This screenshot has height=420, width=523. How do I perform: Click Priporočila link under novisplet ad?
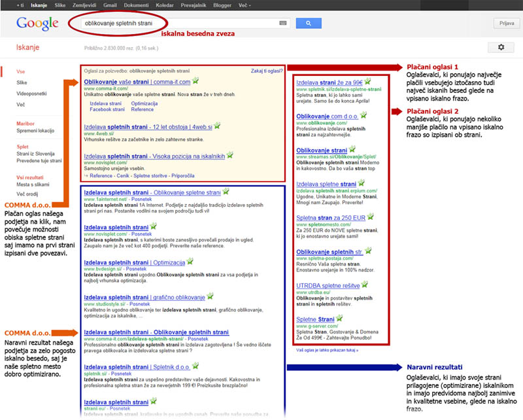183,175
